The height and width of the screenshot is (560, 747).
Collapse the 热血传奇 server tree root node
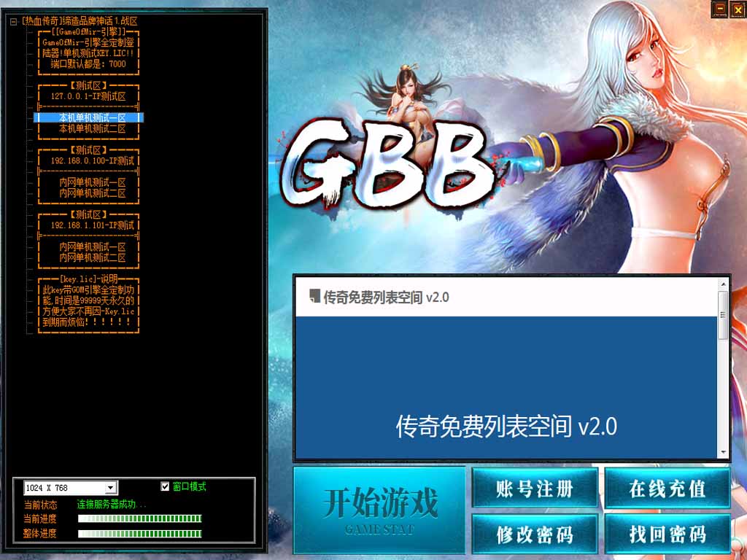tap(14, 22)
